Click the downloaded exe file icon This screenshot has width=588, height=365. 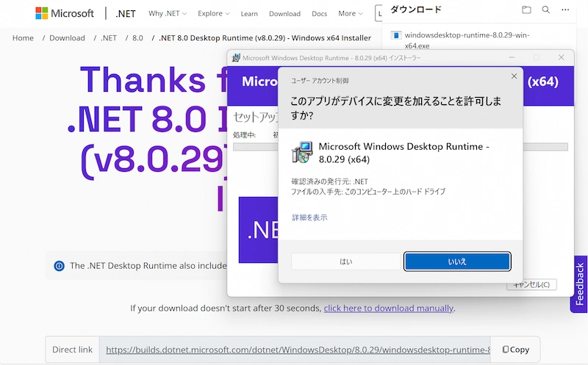pos(396,35)
